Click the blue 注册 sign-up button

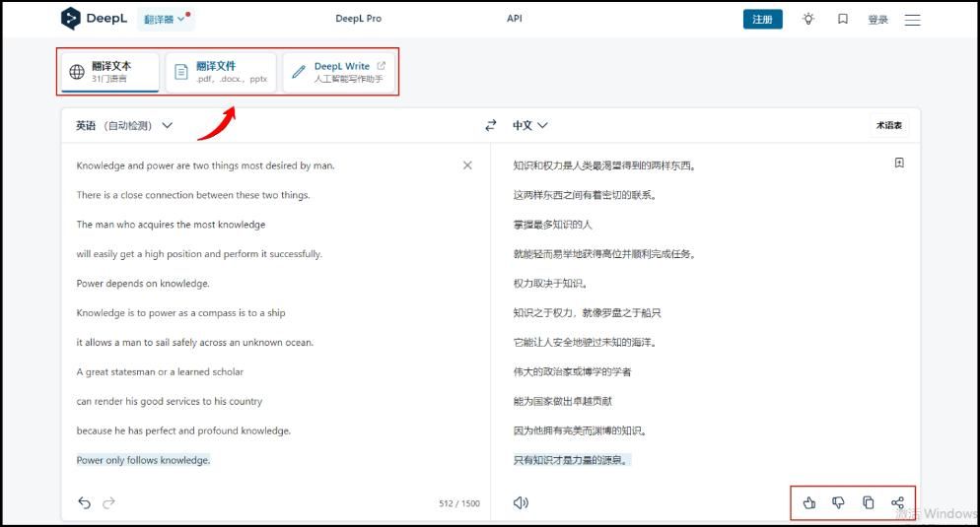click(x=762, y=20)
